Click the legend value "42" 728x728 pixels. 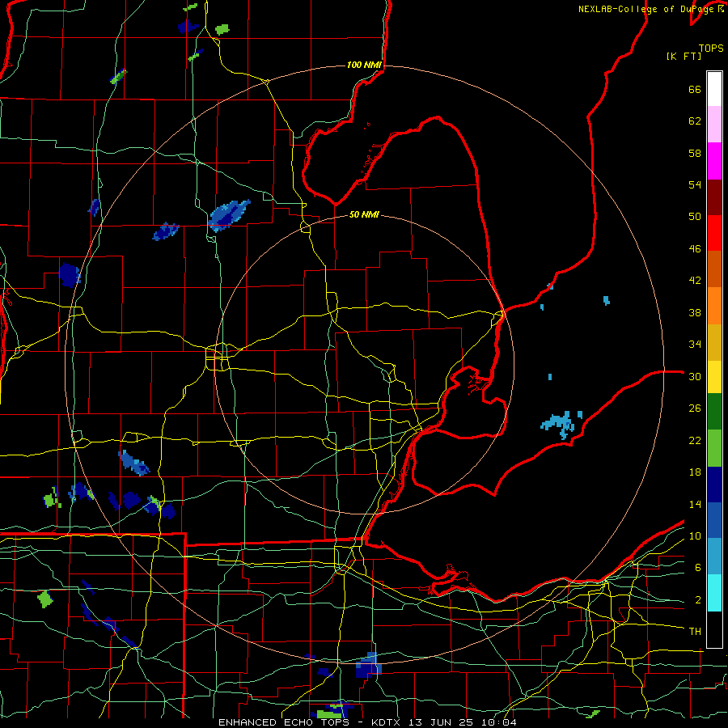coord(695,281)
